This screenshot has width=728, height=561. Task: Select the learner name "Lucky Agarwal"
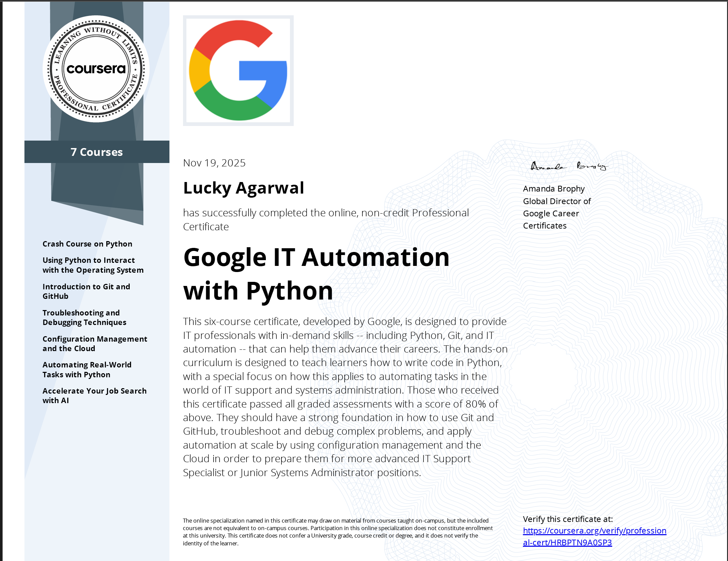coord(244,188)
